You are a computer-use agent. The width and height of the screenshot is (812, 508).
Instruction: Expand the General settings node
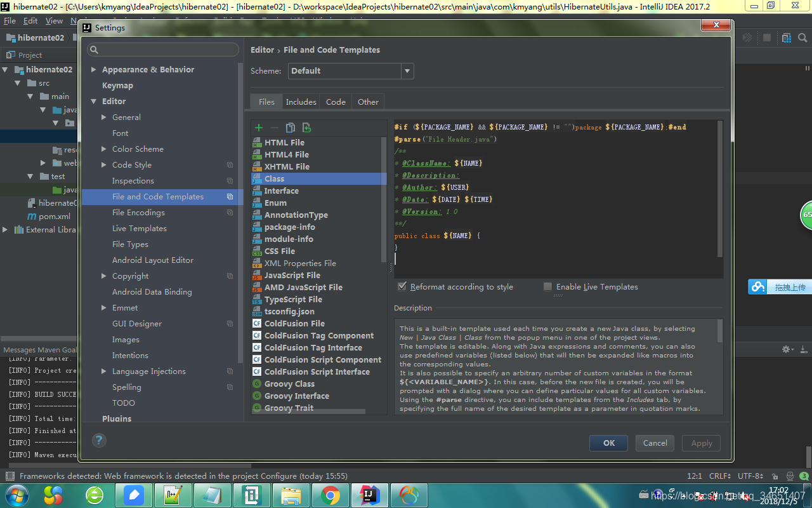point(104,117)
